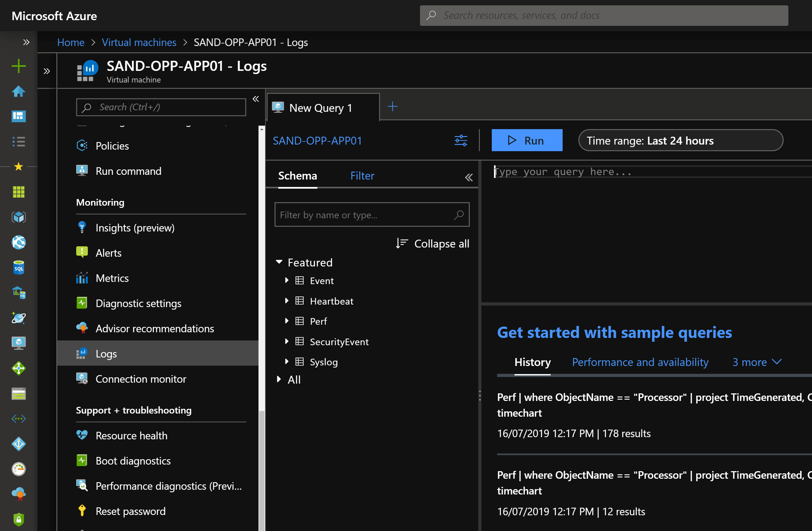Expand the All tables group

click(279, 379)
